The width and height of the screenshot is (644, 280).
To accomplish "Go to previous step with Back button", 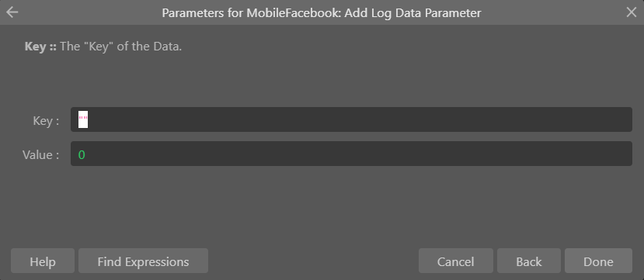I will tap(528, 261).
